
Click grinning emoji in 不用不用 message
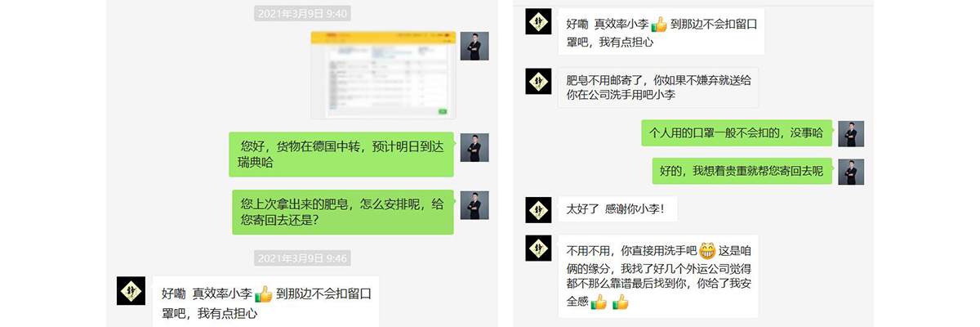click(x=706, y=250)
